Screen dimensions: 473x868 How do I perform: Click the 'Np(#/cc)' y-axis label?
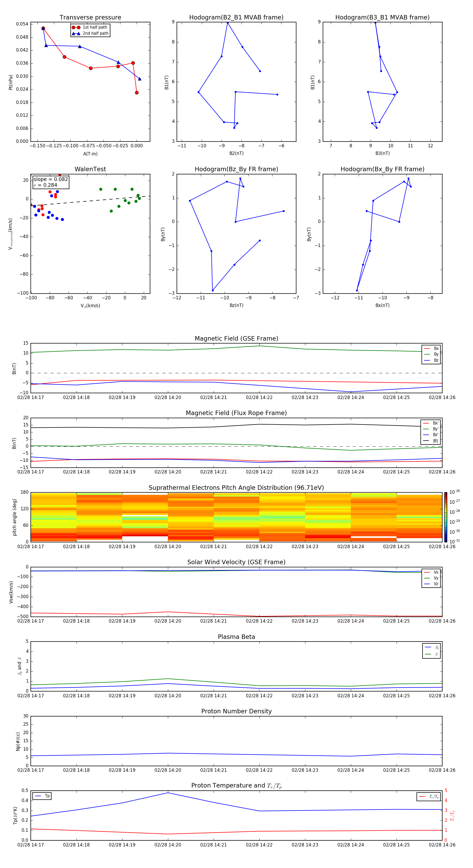point(18,741)
